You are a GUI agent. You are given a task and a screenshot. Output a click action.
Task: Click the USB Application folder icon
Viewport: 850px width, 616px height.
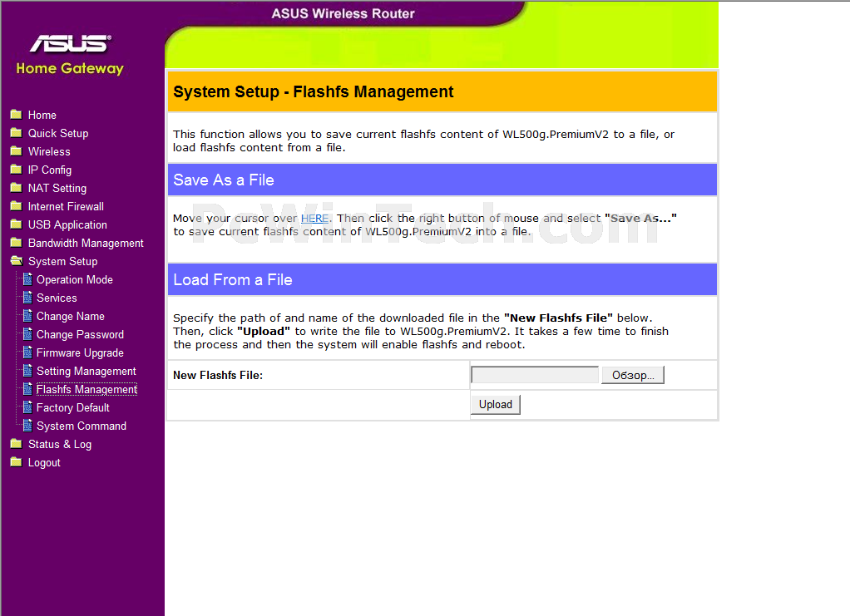17,224
